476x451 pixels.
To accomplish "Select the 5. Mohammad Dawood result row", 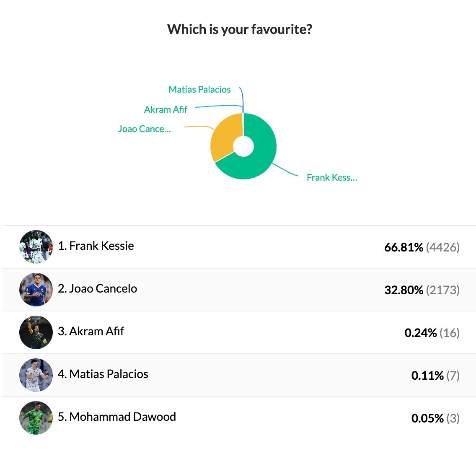I will (x=239, y=418).
